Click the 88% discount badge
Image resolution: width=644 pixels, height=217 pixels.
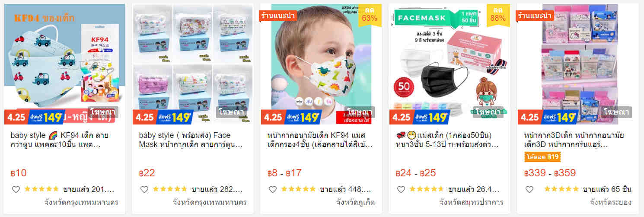click(x=498, y=14)
